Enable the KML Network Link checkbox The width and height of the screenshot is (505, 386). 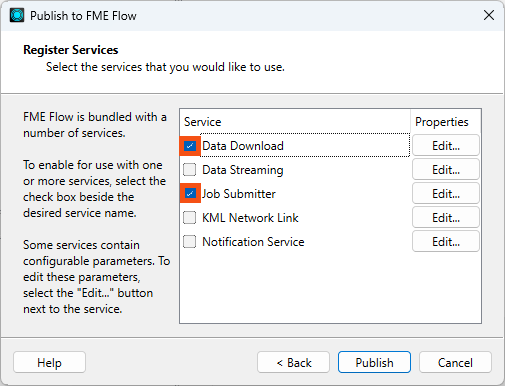tap(190, 218)
